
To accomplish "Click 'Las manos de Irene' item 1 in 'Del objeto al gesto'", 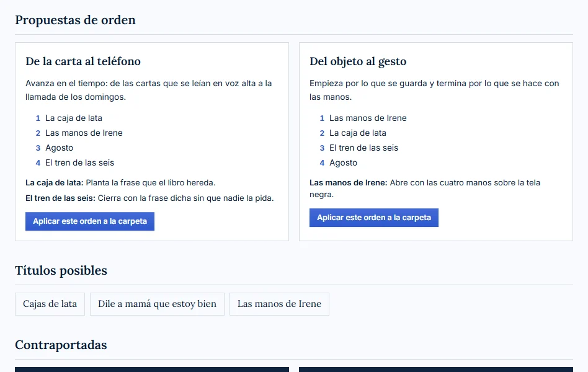I will [368, 118].
